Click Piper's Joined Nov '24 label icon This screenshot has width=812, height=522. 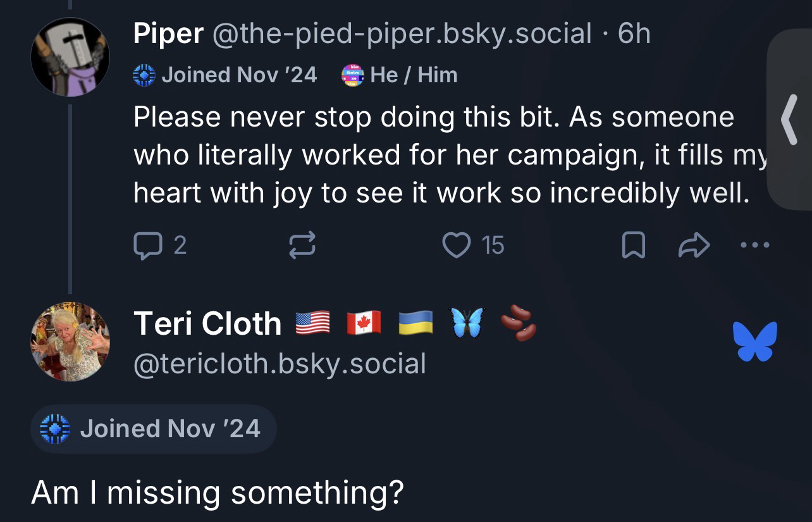click(144, 75)
